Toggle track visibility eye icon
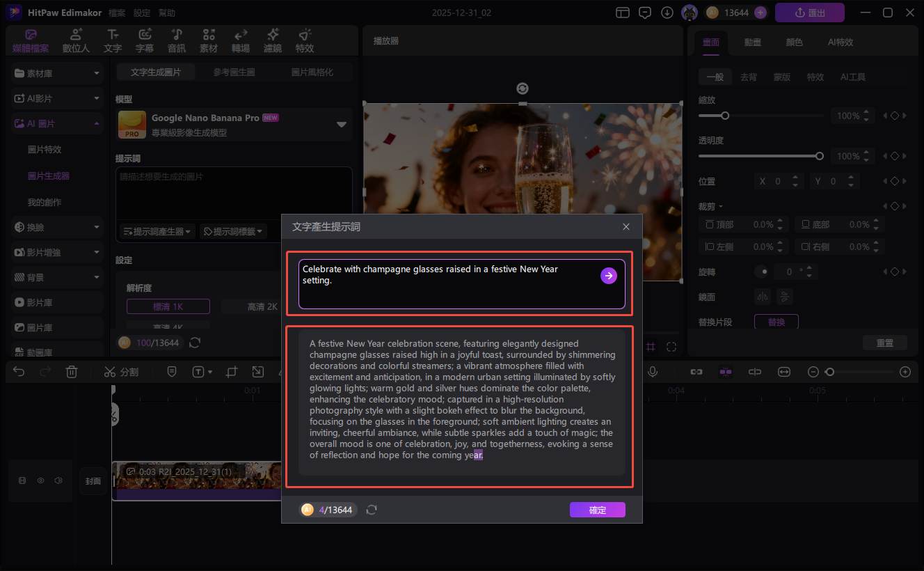The width and height of the screenshot is (924, 571). (x=40, y=480)
